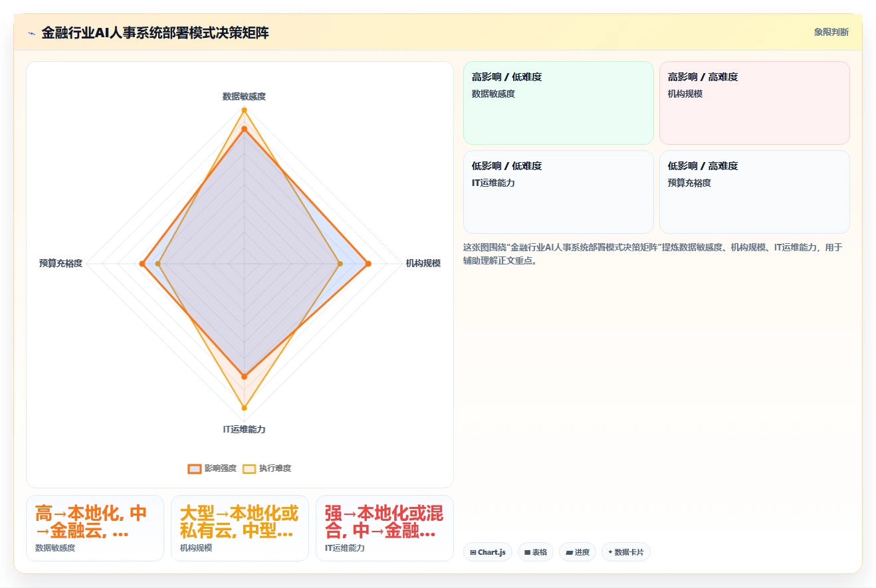Click the 执行难度 data point on 数据敏感度 axis

pos(244,110)
